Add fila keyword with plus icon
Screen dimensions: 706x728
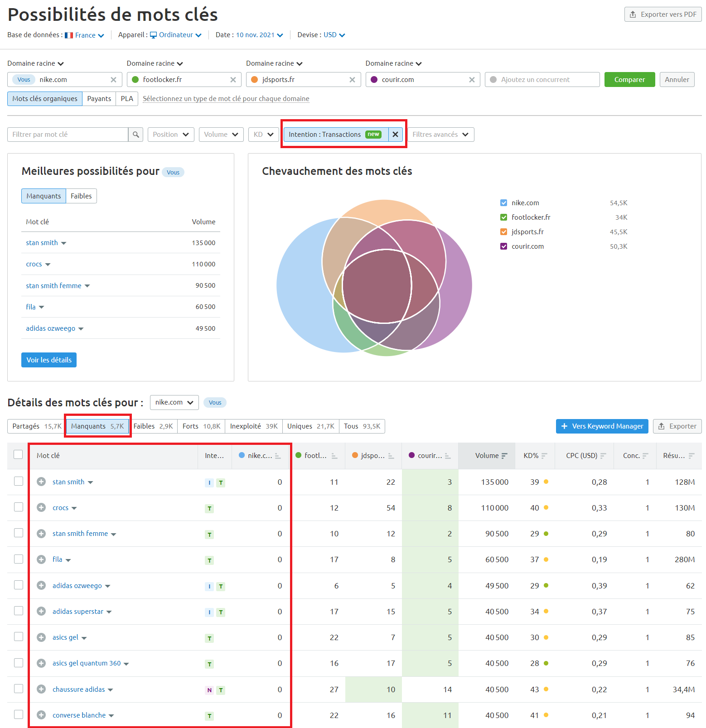(41, 559)
